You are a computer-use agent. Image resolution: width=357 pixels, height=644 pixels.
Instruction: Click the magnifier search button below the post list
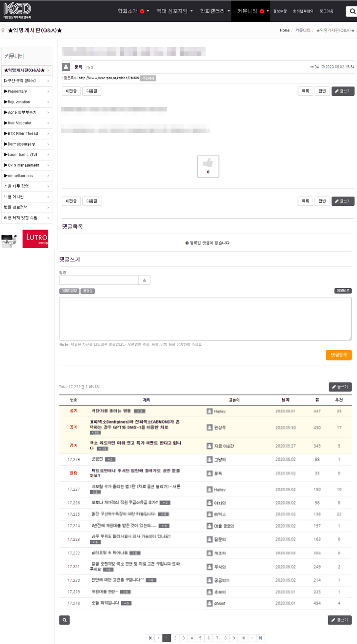[65, 620]
